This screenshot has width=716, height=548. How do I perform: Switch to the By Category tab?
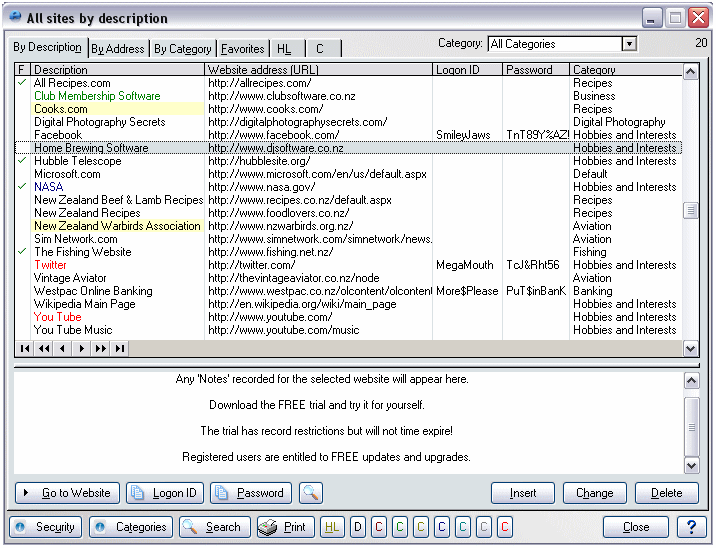tap(183, 48)
